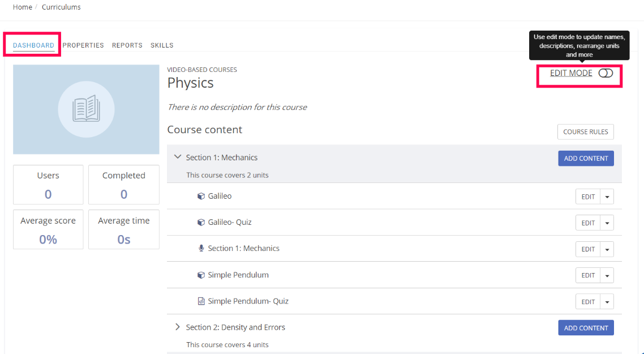Click Add Content for Section 1: Mechanics
The height and width of the screenshot is (354, 644).
tap(586, 159)
